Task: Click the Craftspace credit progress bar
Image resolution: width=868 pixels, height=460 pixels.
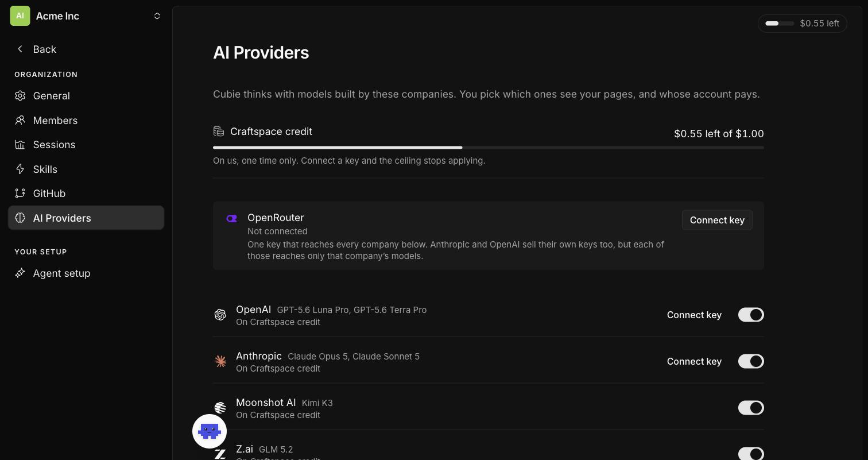Action: 489,148
